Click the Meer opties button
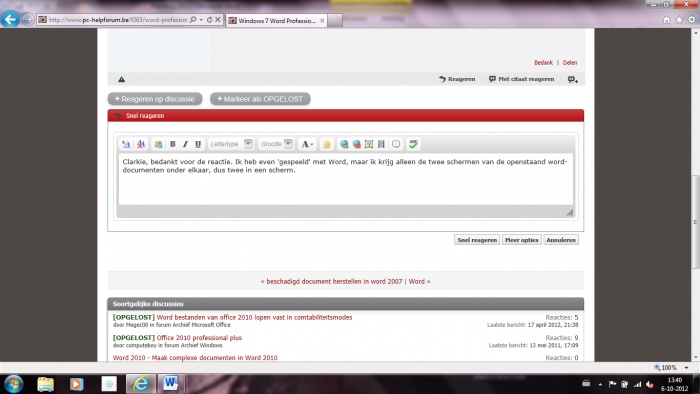Viewport: 700px width, 394px height. 521,240
